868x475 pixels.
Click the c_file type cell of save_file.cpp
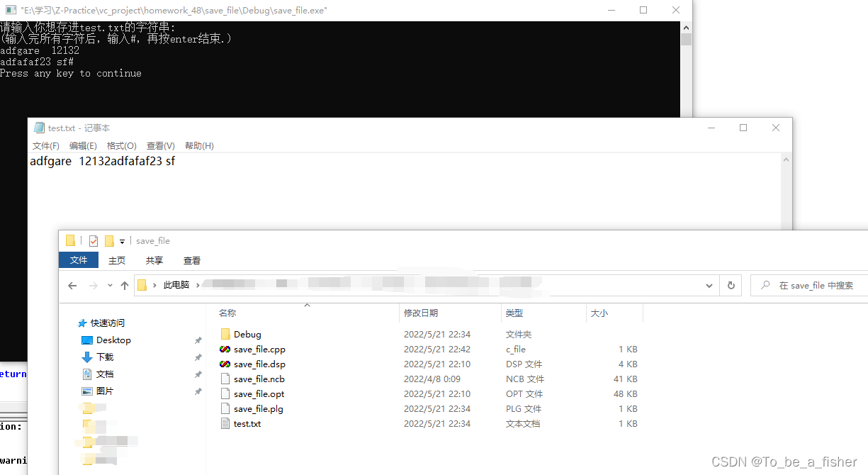pos(516,349)
